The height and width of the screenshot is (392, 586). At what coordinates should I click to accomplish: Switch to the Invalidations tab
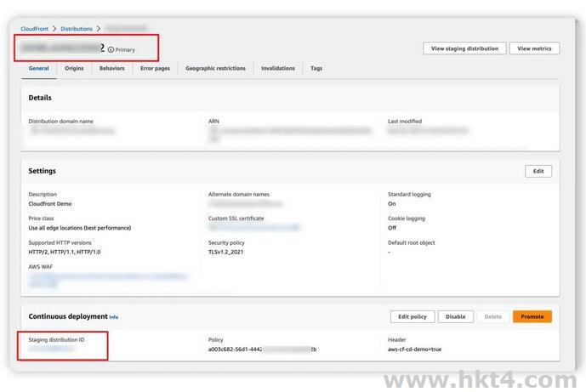point(278,68)
